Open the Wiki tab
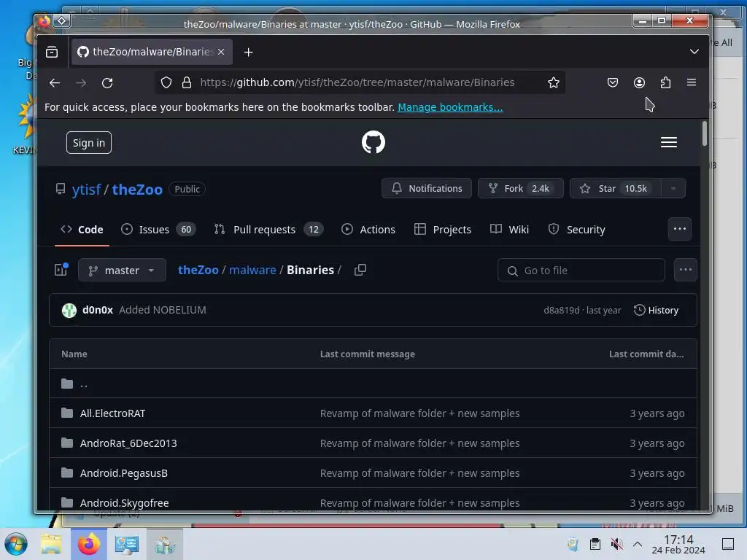747x560 pixels. point(509,230)
